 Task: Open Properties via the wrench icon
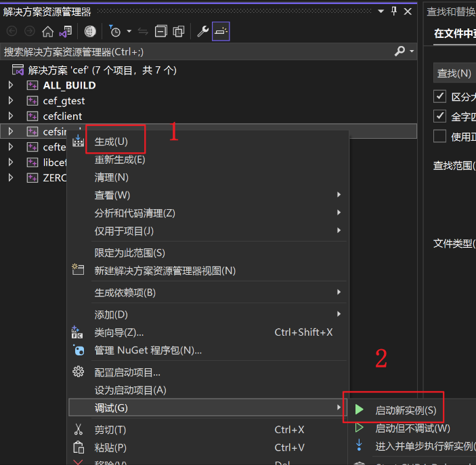(202, 31)
